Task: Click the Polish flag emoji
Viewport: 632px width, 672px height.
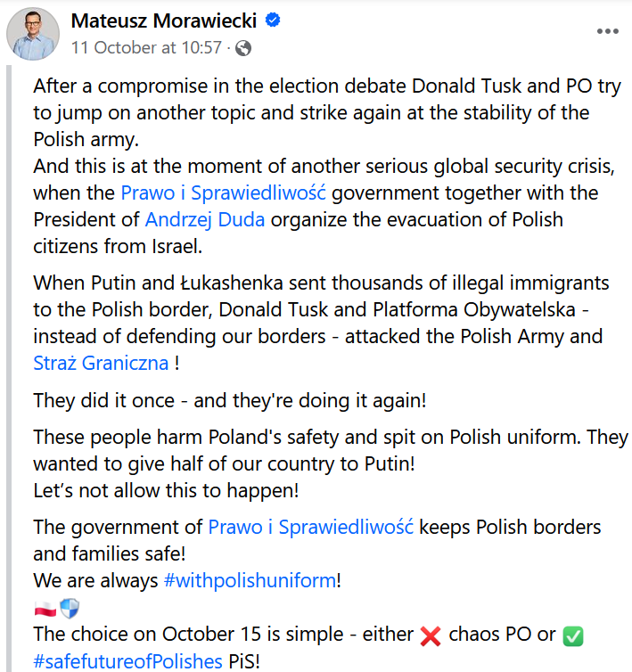Action: [x=45, y=609]
